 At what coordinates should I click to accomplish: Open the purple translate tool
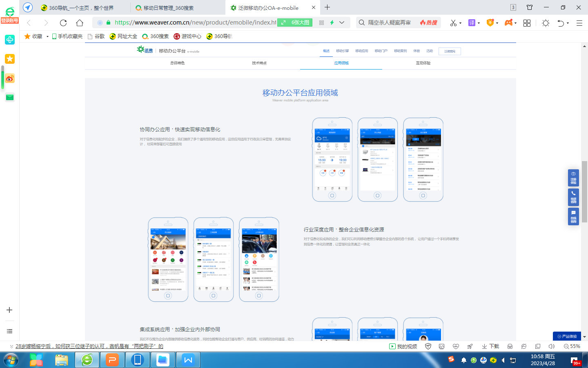(x=472, y=23)
